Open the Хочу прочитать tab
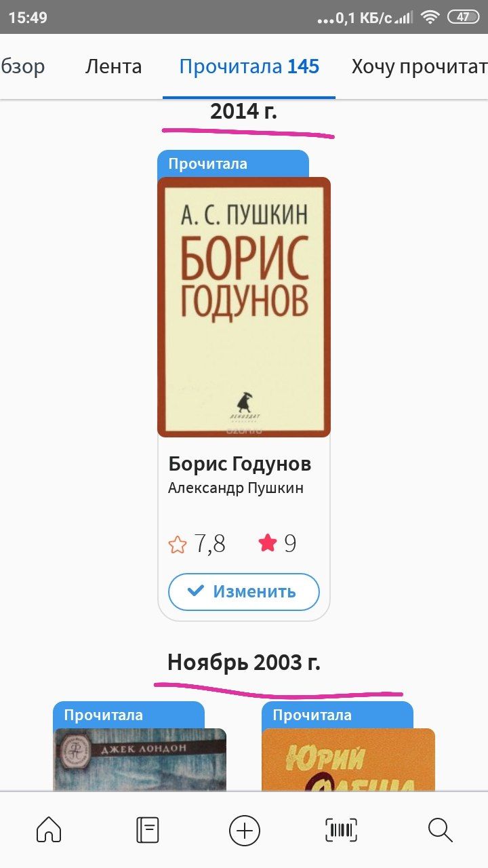Viewport: 488px width, 868px height. point(419,66)
